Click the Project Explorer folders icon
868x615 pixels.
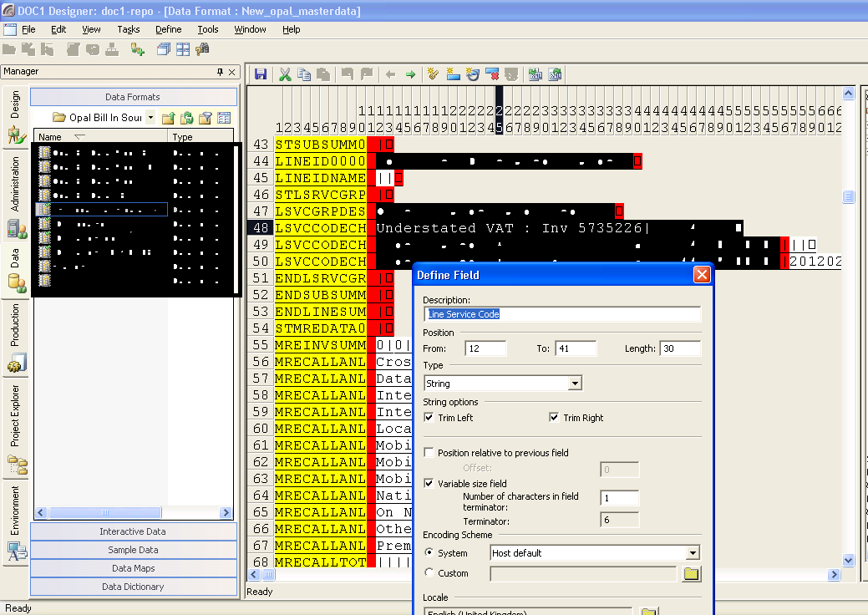[x=17, y=465]
